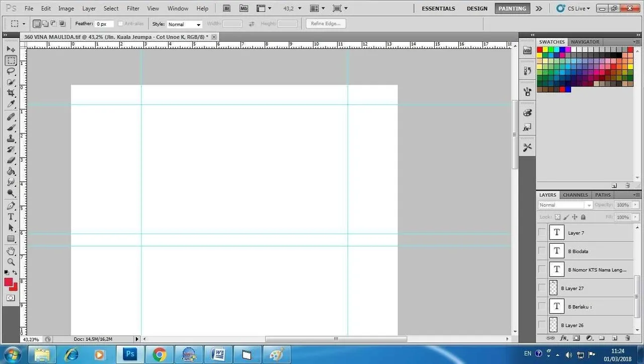Show visibility of B Berlaku layer
644x364 pixels.
(542, 306)
